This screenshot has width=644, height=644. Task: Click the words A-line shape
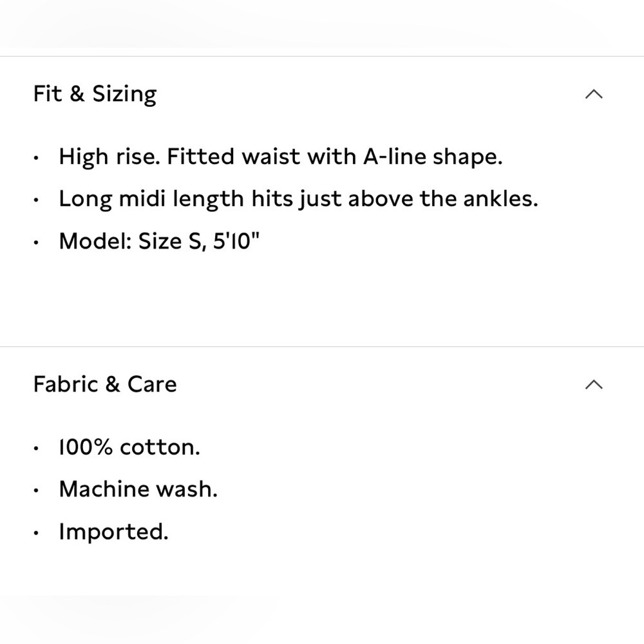tap(433, 157)
